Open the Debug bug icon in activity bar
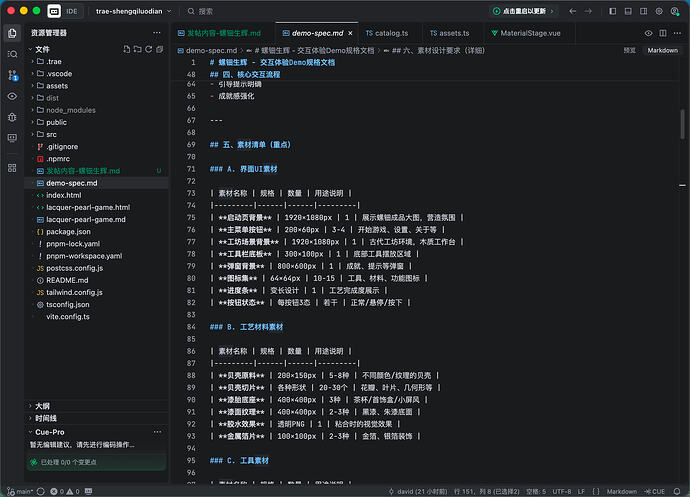The width and height of the screenshot is (690, 497). pyautogui.click(x=12, y=117)
